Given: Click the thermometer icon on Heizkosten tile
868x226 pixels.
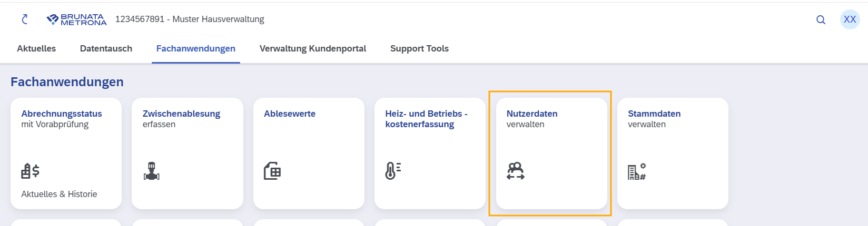Looking at the screenshot, I should (393, 171).
